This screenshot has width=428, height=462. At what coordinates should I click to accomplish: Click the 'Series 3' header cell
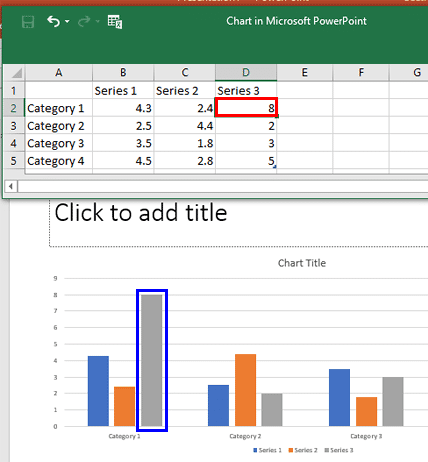(246, 90)
